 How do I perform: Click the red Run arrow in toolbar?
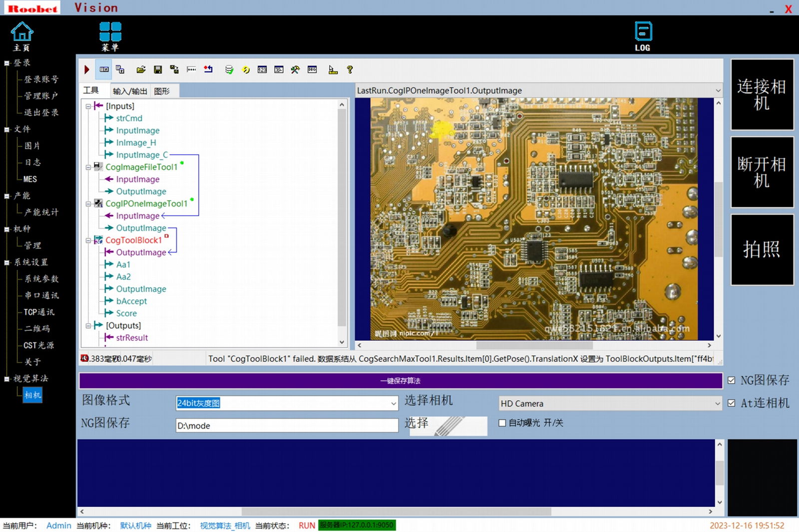[x=87, y=70]
